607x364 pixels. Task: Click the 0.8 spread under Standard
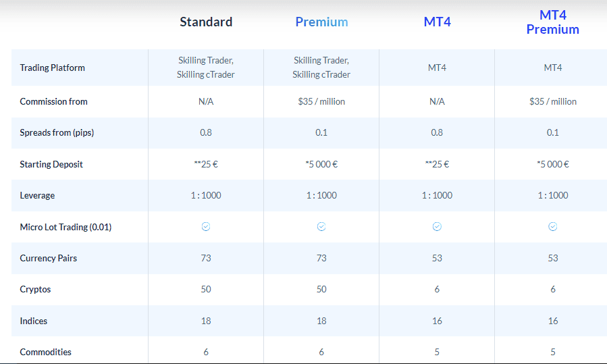206,132
